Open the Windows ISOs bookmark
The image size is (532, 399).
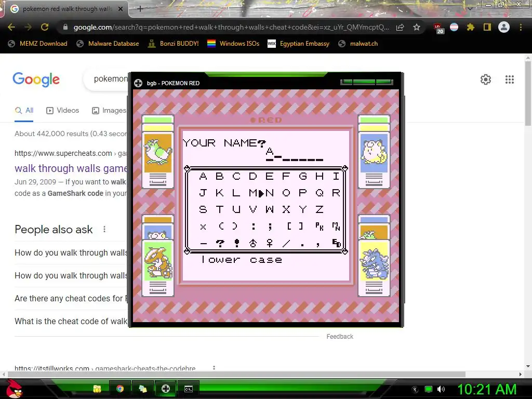(x=233, y=44)
